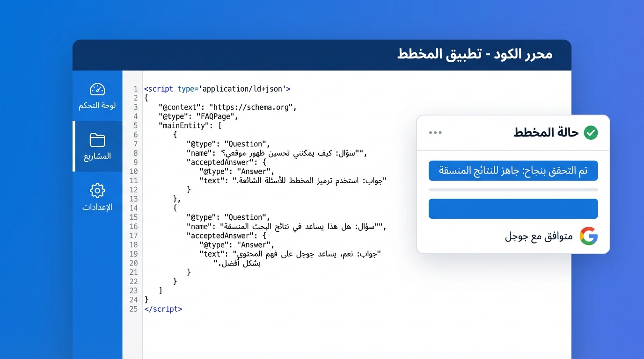Screen dimensions: 644x359
Task: Click line number 25 in the gutter
Action: coord(133,309)
